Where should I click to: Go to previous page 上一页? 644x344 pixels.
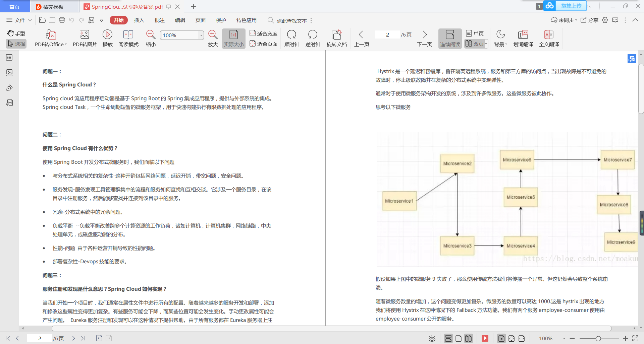tap(361, 39)
